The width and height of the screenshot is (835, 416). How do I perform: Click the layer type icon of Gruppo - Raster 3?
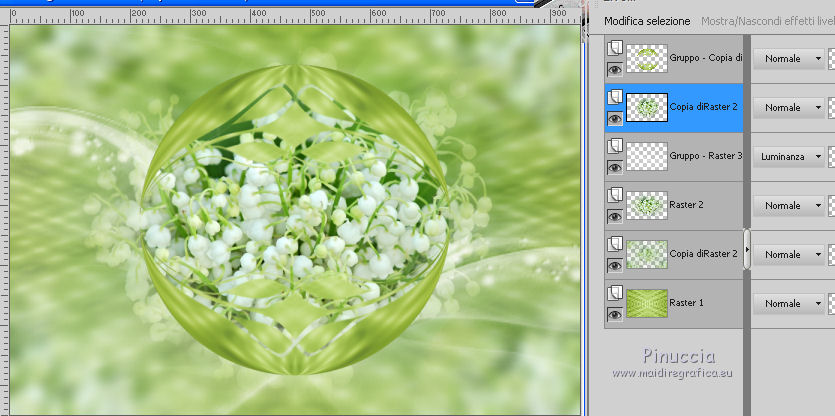[615, 146]
